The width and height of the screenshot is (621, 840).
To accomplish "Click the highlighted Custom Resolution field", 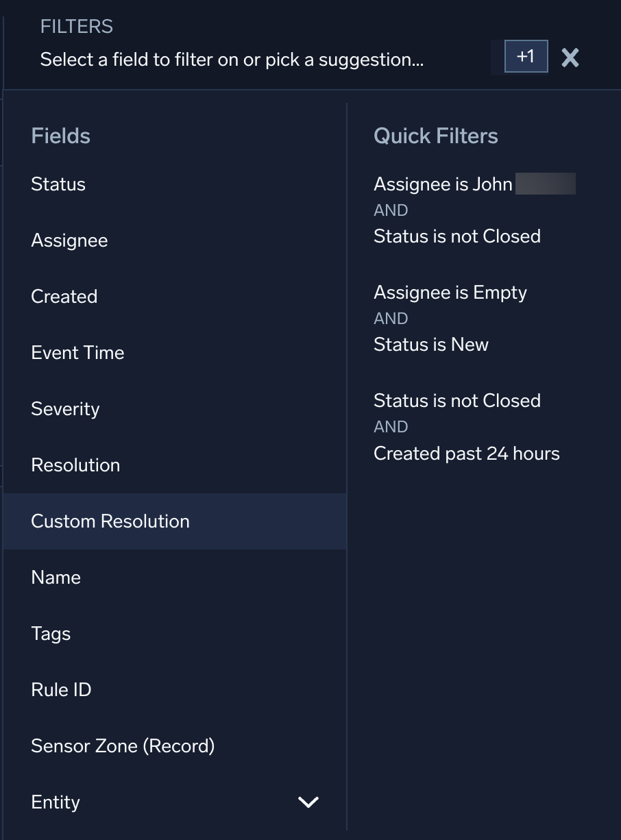I will [x=110, y=521].
